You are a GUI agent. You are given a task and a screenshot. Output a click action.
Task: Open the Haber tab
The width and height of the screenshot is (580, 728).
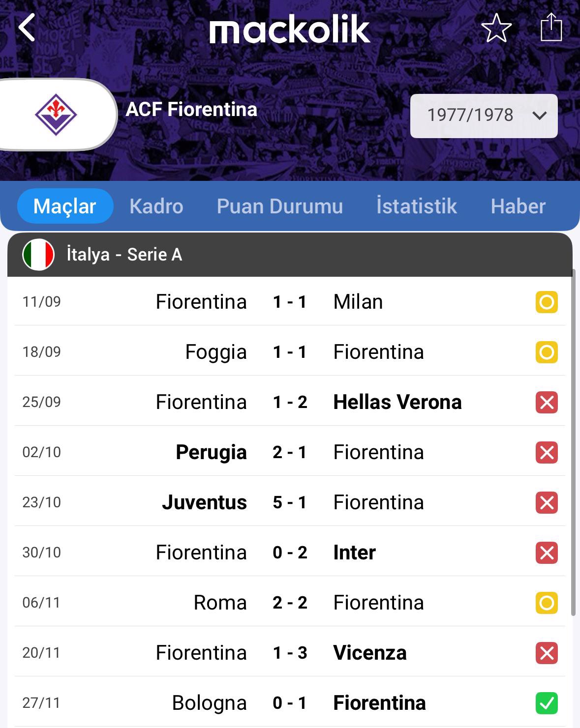[x=518, y=206]
